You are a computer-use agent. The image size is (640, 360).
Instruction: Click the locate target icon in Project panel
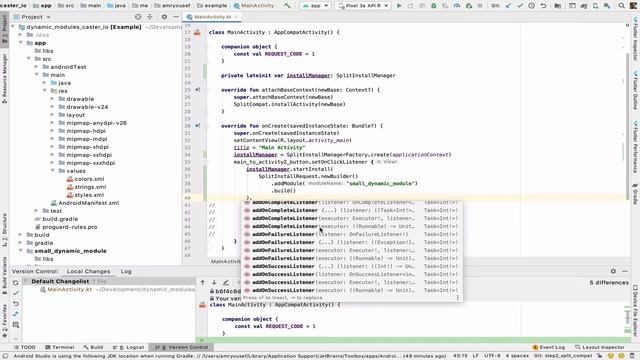point(138,17)
